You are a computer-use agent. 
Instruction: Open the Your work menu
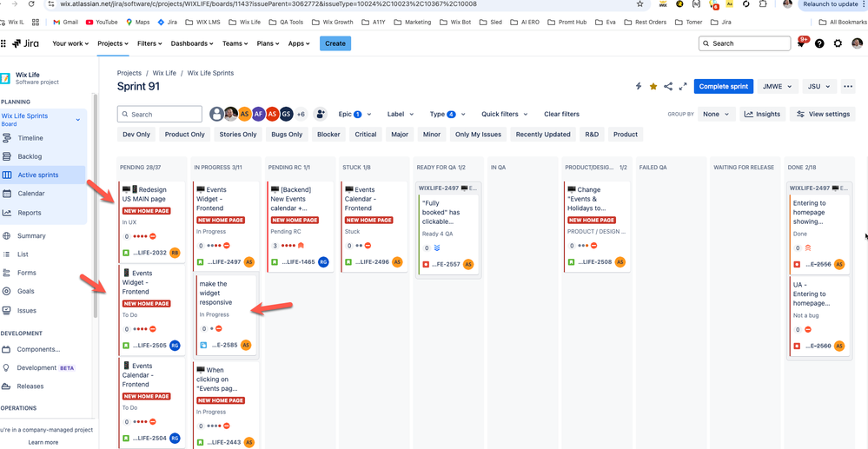coord(70,43)
